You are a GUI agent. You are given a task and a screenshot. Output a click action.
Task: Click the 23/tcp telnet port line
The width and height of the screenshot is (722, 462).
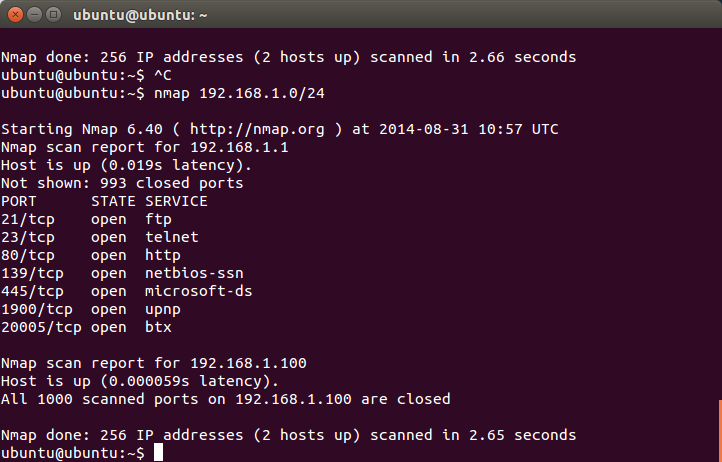100,237
